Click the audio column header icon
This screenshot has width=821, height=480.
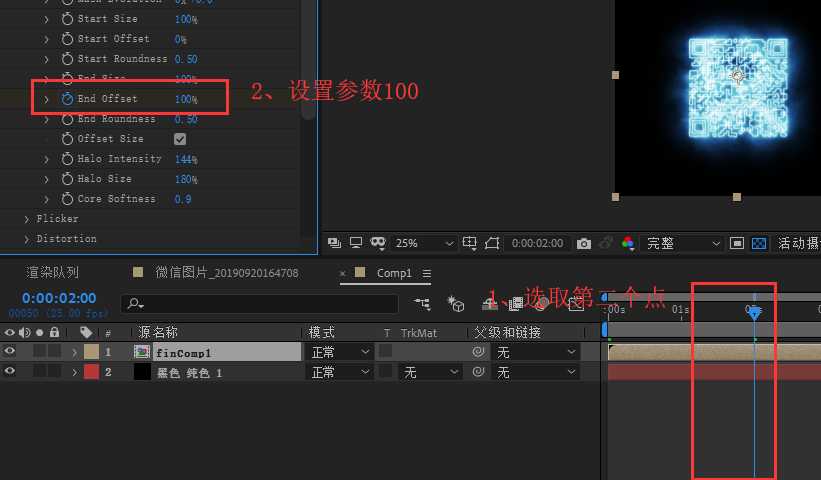point(25,332)
